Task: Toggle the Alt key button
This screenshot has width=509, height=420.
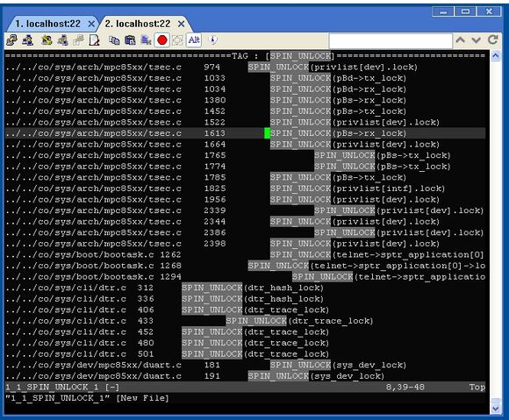Action: coord(194,40)
